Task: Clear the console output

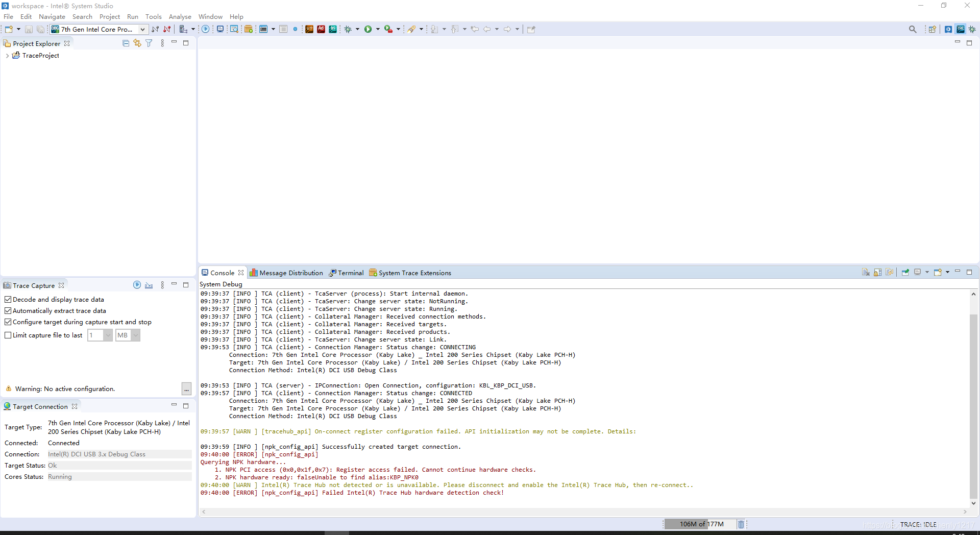Action: pos(866,273)
